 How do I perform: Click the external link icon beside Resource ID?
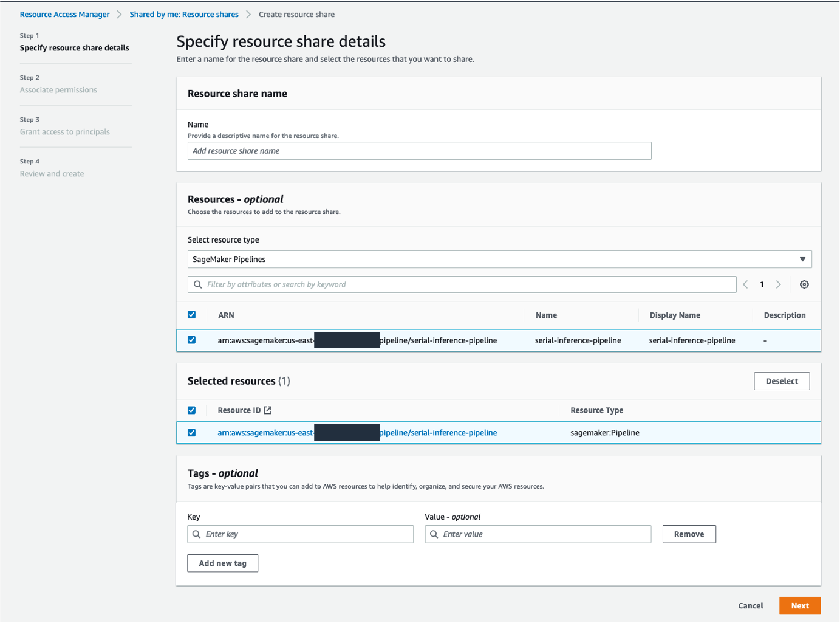pos(268,410)
